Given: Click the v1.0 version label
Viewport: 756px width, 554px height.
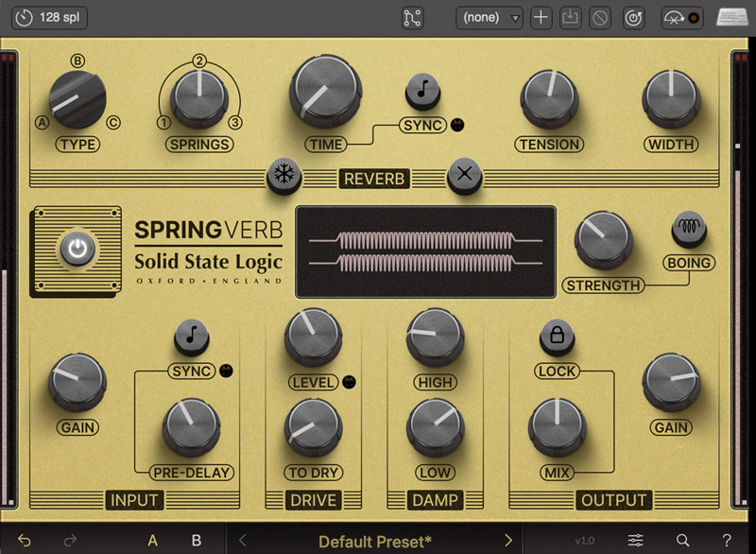Looking at the screenshot, I should click(x=584, y=541).
